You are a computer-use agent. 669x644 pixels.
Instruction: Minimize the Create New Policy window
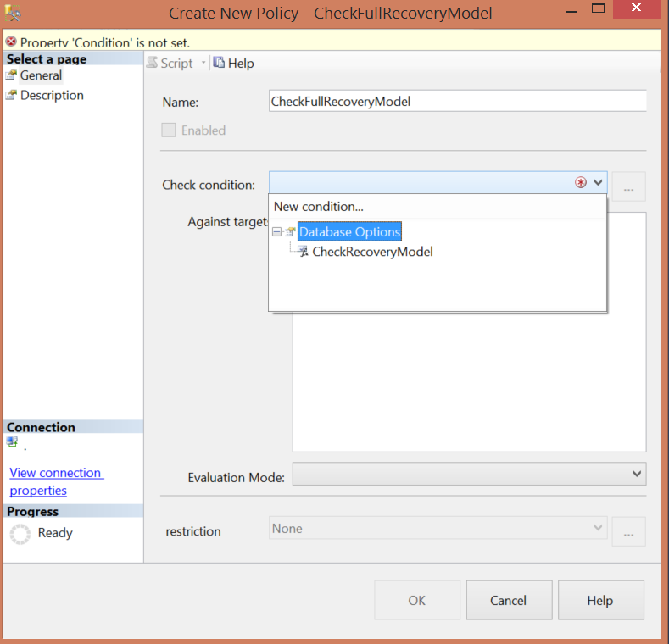click(x=571, y=11)
